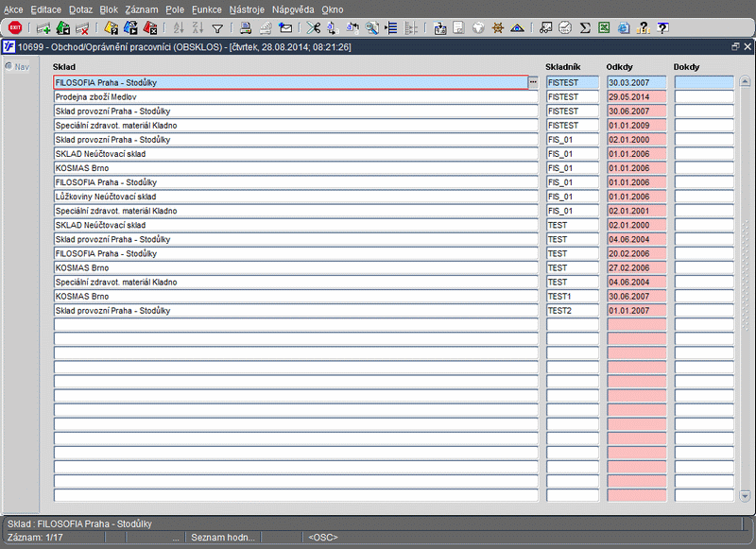Sort descending with the Z-A icon

198,28
